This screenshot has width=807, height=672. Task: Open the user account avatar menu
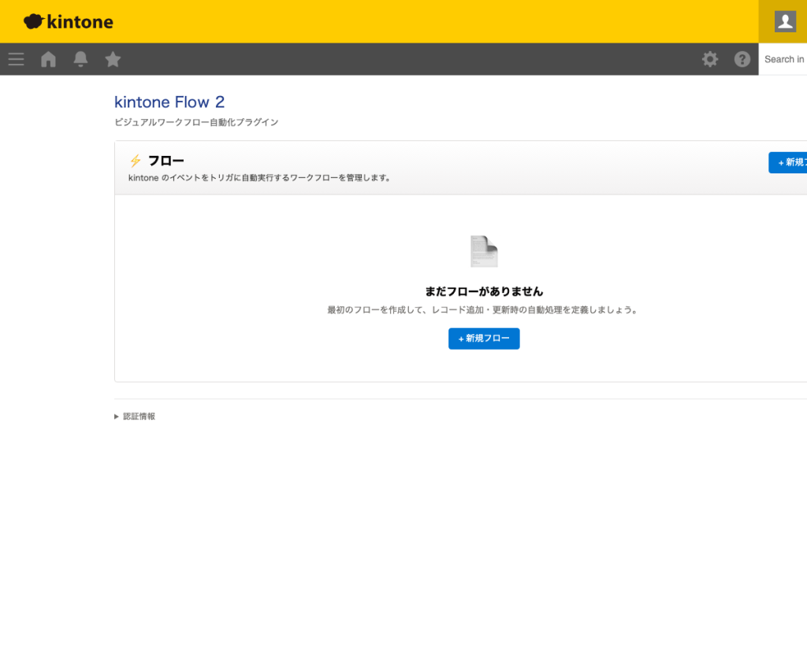coord(783,21)
